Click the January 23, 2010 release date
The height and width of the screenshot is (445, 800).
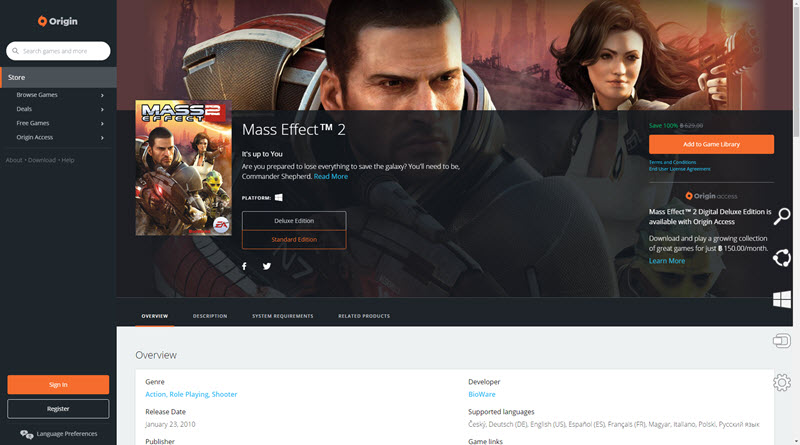170,424
